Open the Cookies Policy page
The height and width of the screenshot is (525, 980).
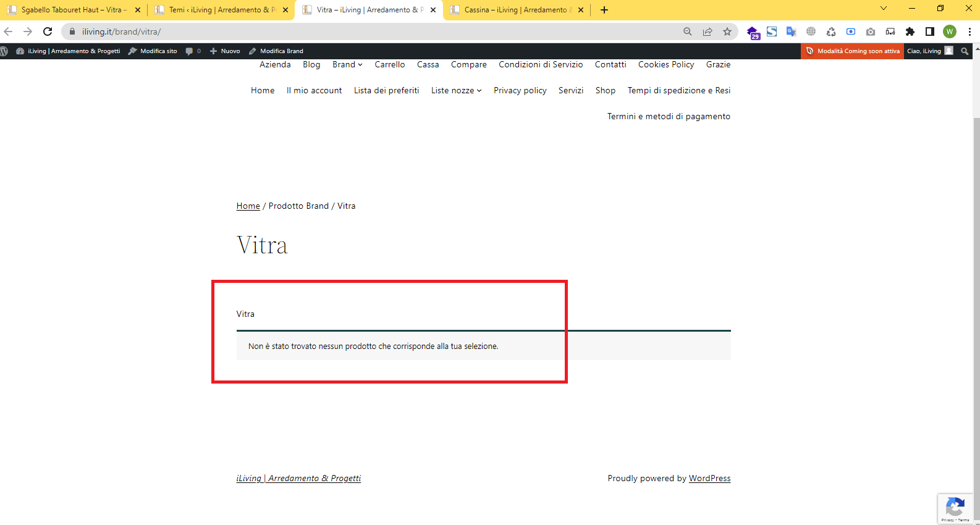[x=666, y=64]
